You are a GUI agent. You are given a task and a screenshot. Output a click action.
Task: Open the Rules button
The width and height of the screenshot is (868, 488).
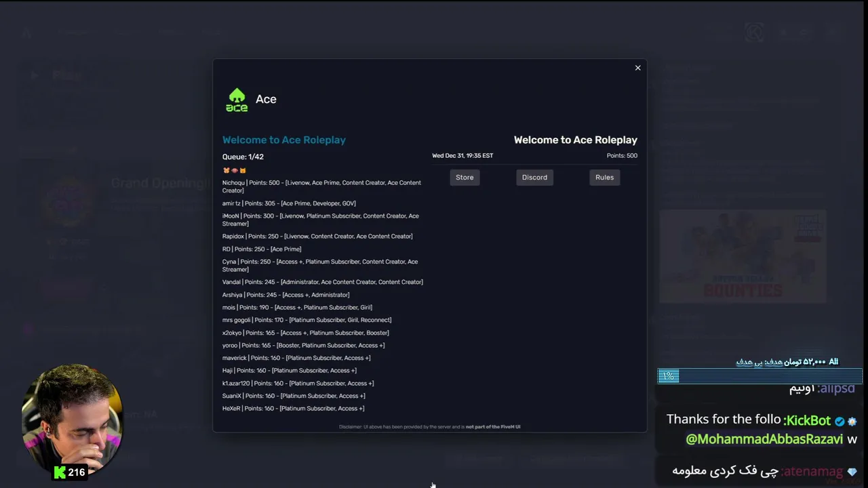click(604, 178)
